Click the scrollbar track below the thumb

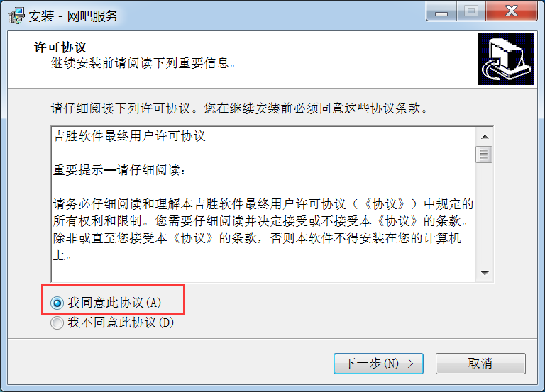tap(485, 213)
